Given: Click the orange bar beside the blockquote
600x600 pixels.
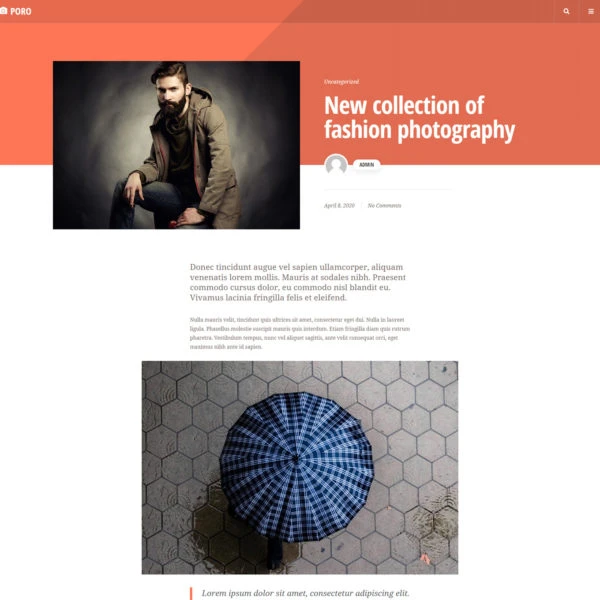Looking at the screenshot, I should point(191,593).
